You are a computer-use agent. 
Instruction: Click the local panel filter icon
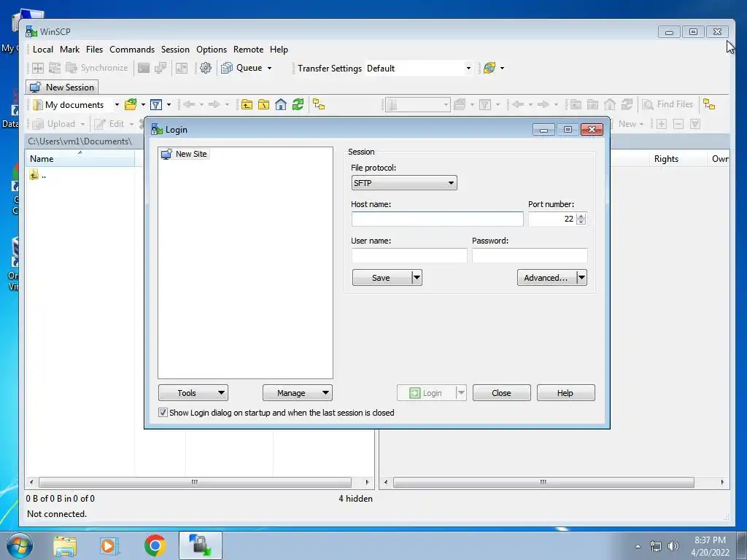[156, 105]
